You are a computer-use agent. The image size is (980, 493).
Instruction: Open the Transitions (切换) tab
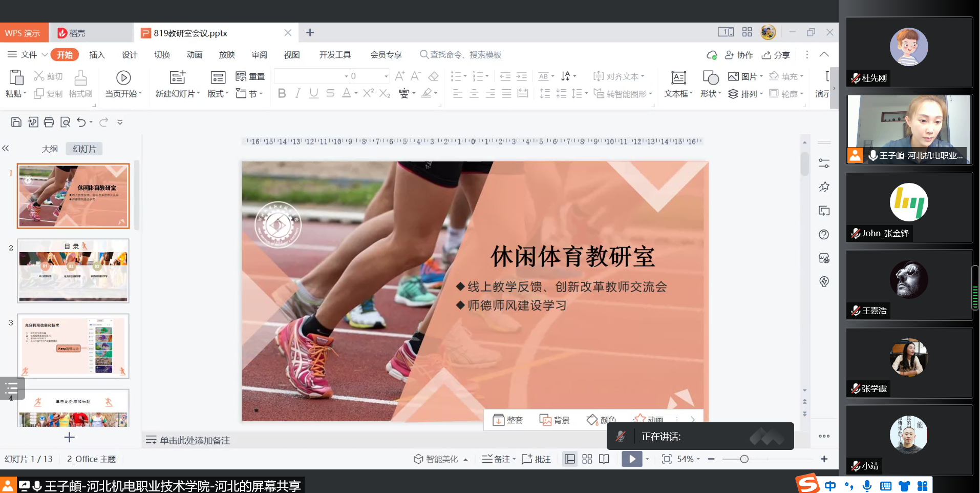tap(162, 55)
